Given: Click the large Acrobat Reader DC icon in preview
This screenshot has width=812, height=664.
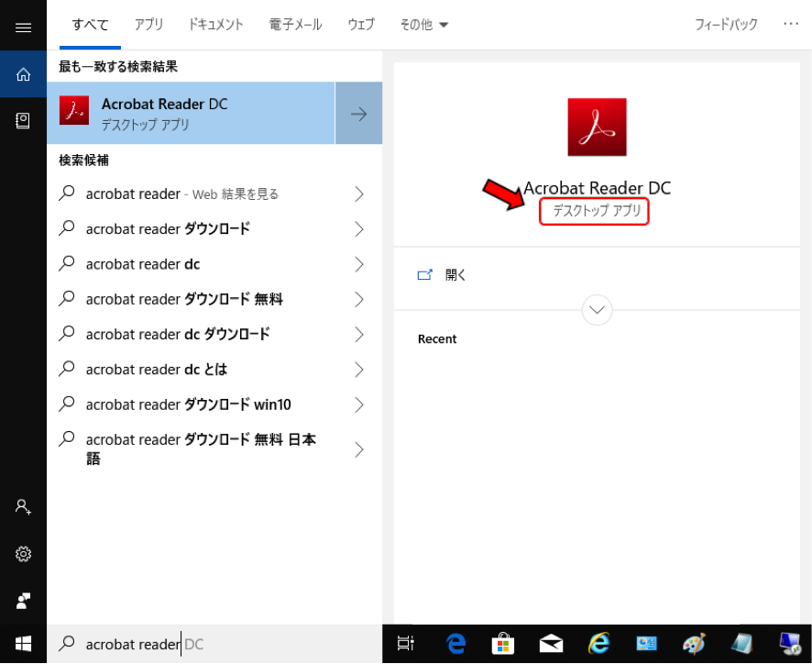Looking at the screenshot, I should click(x=598, y=127).
